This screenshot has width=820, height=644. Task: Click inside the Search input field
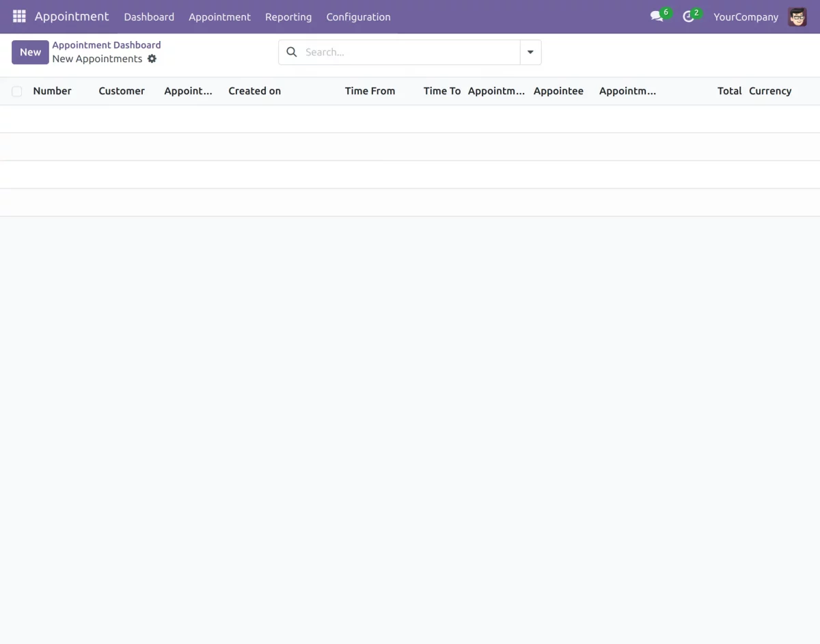pos(383,52)
